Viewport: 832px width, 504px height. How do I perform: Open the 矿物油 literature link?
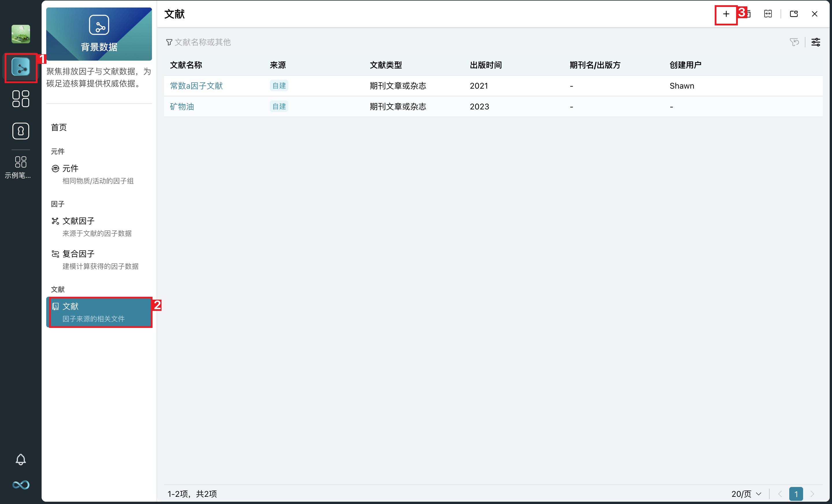[182, 107]
